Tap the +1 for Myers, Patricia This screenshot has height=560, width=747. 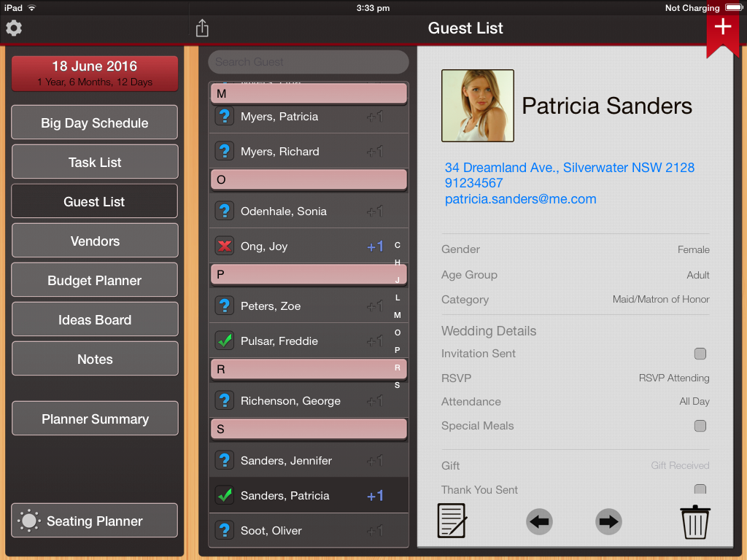(376, 116)
